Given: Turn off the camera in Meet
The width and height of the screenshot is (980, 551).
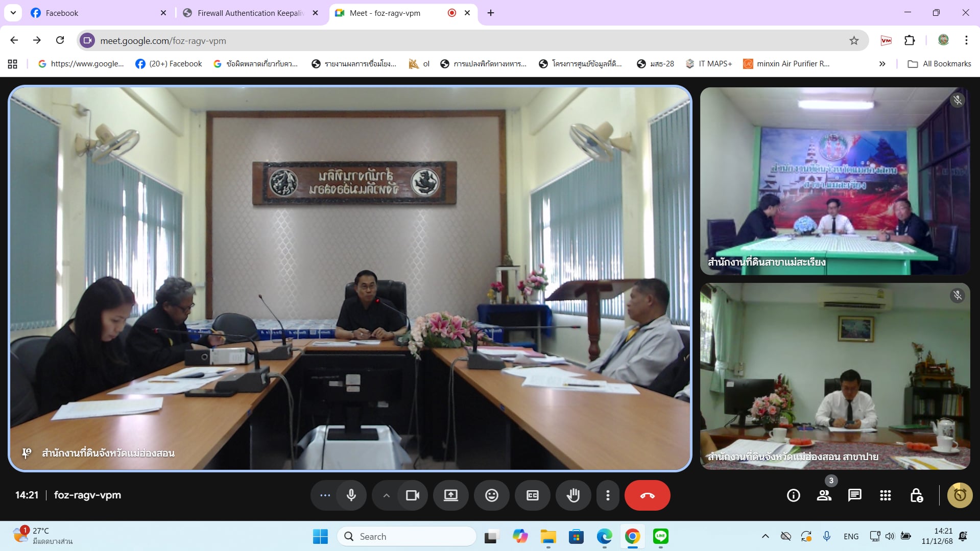Looking at the screenshot, I should (412, 495).
